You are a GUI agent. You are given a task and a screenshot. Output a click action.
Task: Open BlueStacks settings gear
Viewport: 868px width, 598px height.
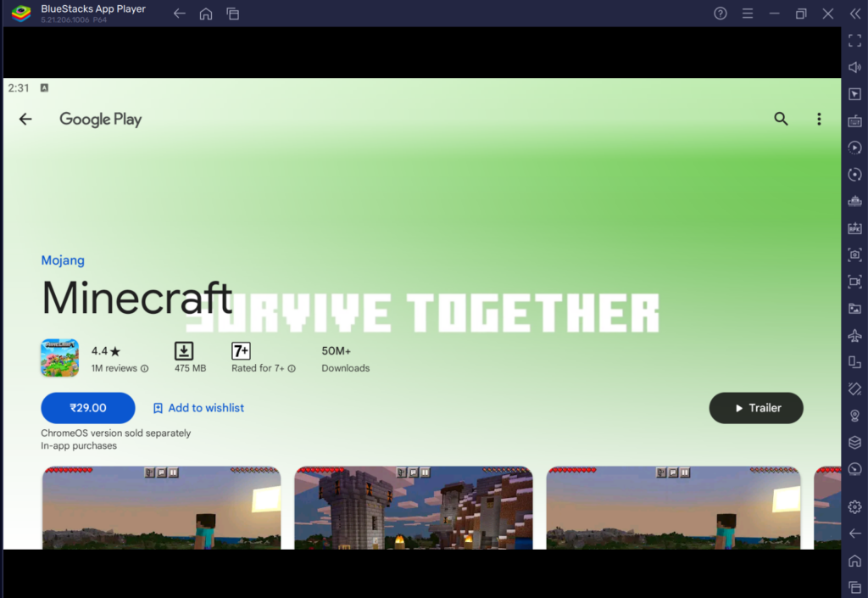(854, 506)
